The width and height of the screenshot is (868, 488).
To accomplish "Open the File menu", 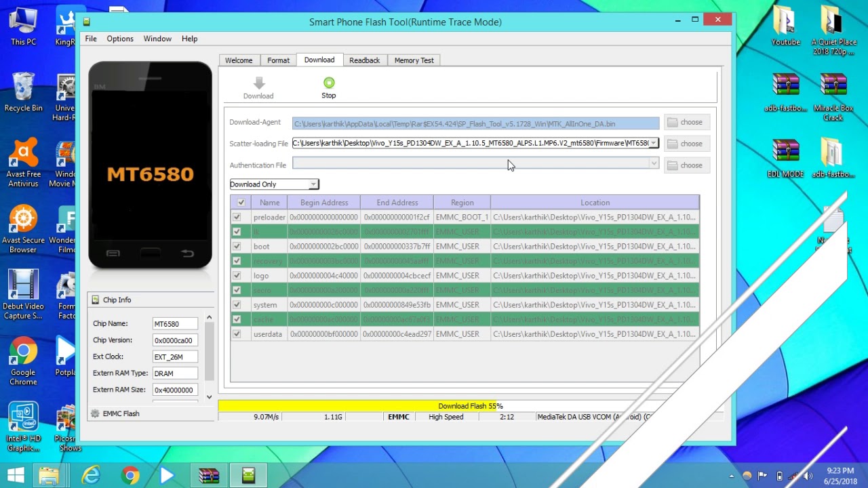I will pyautogui.click(x=91, y=39).
